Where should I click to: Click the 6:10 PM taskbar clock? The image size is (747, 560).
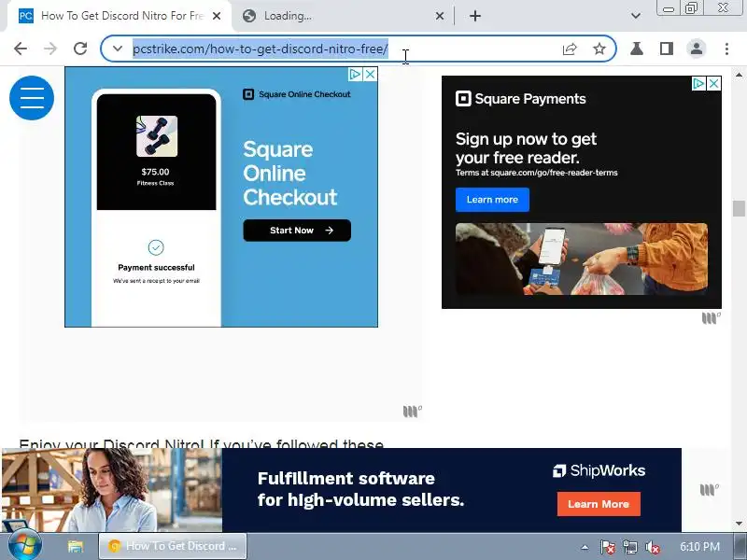pos(699,547)
